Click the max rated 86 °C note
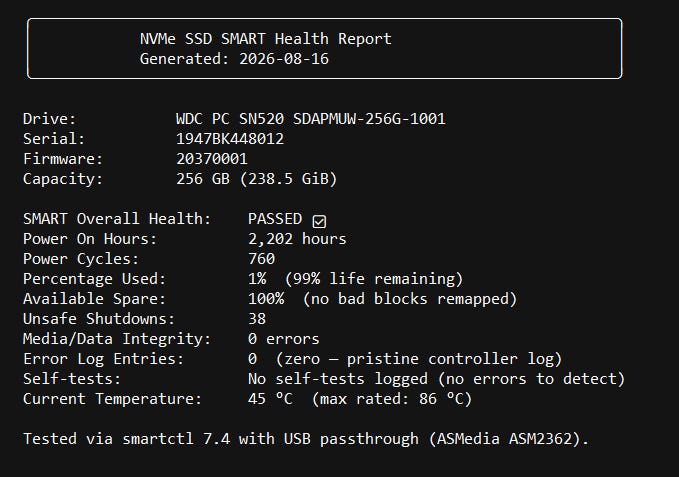 392,399
